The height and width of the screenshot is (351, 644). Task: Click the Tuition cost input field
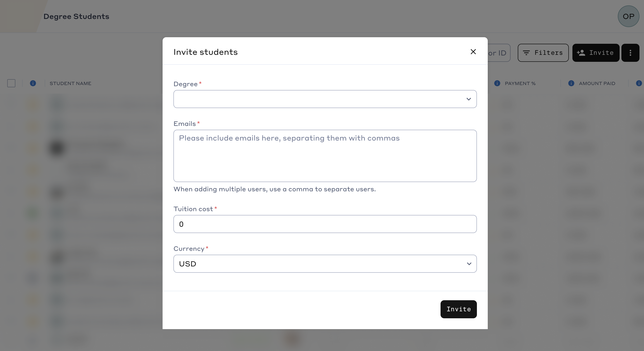(325, 224)
